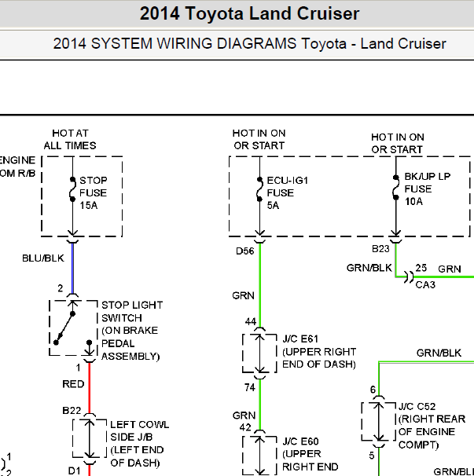This screenshot has width=474, height=476.
Task: Click pin number 5 below J/C C52
Action: coord(372,456)
